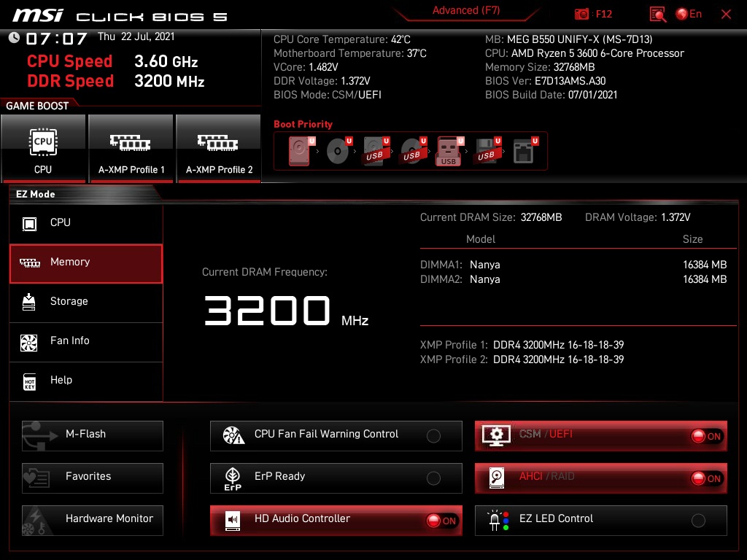The height and width of the screenshot is (560, 747).
Task: Toggle EZ LED Control
Action: coord(601,521)
